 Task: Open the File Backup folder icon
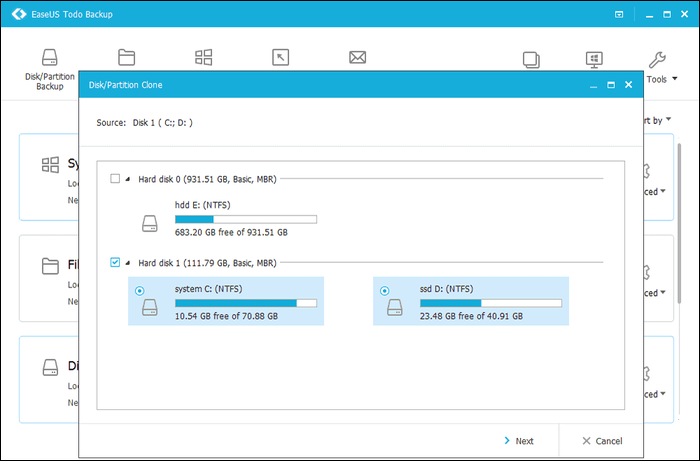click(x=127, y=58)
